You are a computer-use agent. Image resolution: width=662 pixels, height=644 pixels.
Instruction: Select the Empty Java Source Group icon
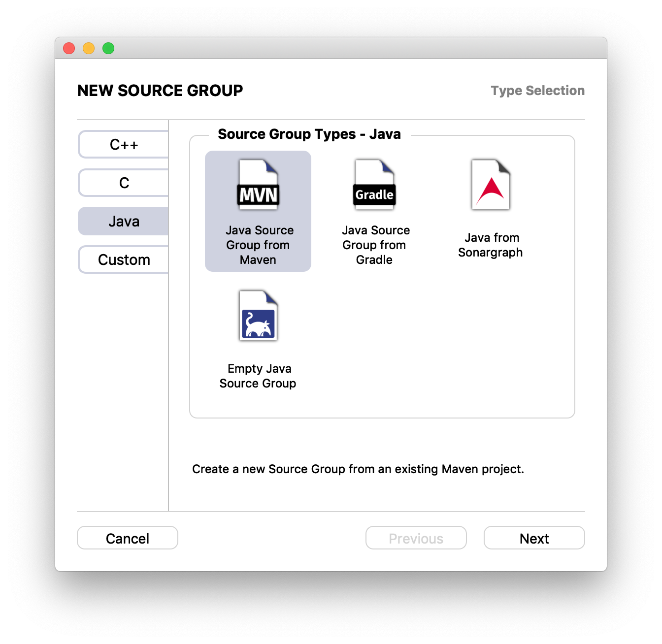coord(259,316)
